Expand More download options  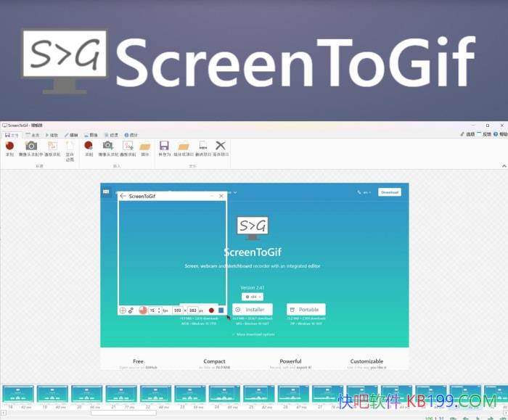point(253,334)
